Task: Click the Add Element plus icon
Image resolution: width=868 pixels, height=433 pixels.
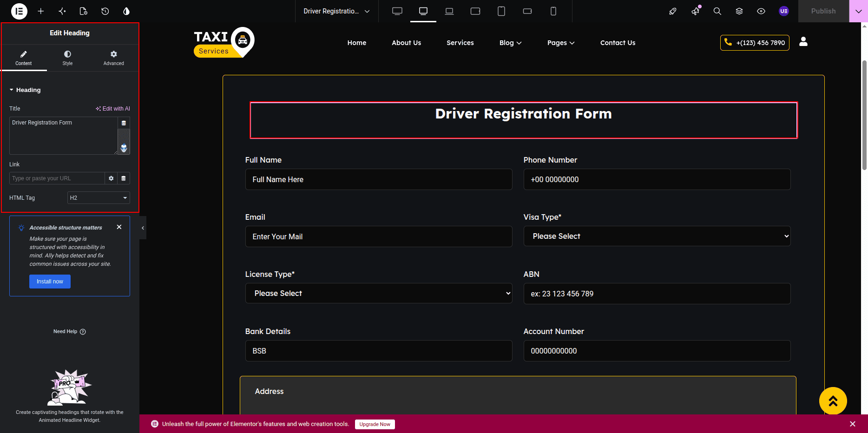Action: [x=41, y=11]
